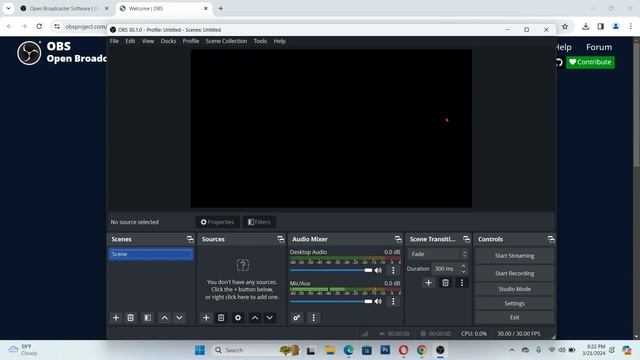The width and height of the screenshot is (640, 360).
Task: Select the Scene item in Scenes list
Action: [151, 254]
